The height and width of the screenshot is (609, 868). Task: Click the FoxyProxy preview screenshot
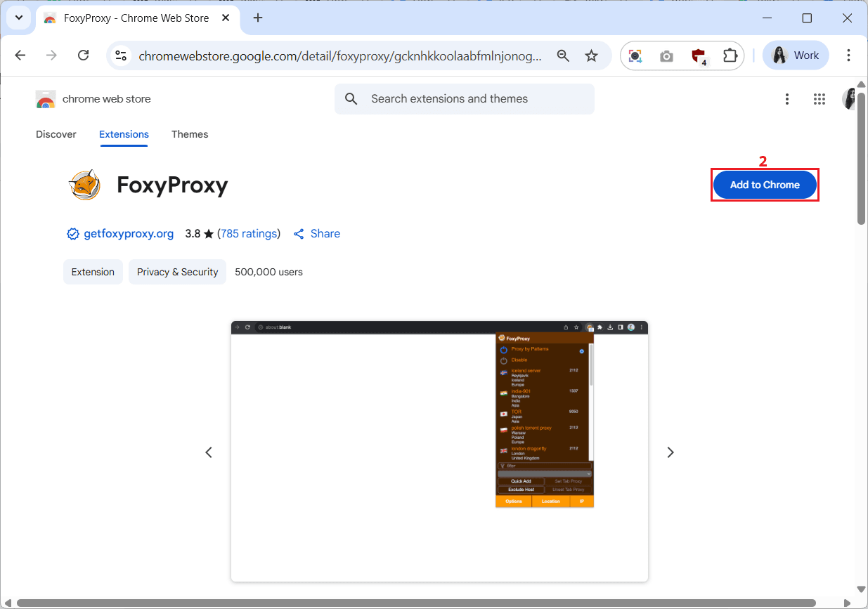click(439, 451)
